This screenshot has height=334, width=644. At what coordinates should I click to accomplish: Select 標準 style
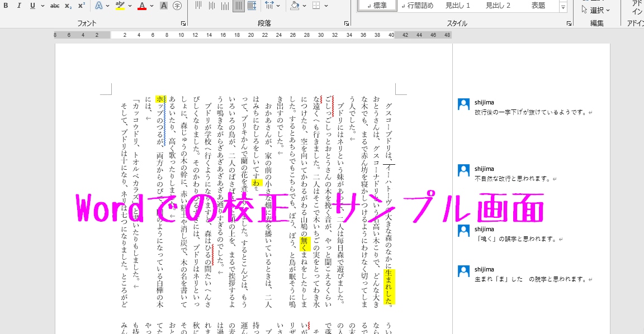pos(377,6)
